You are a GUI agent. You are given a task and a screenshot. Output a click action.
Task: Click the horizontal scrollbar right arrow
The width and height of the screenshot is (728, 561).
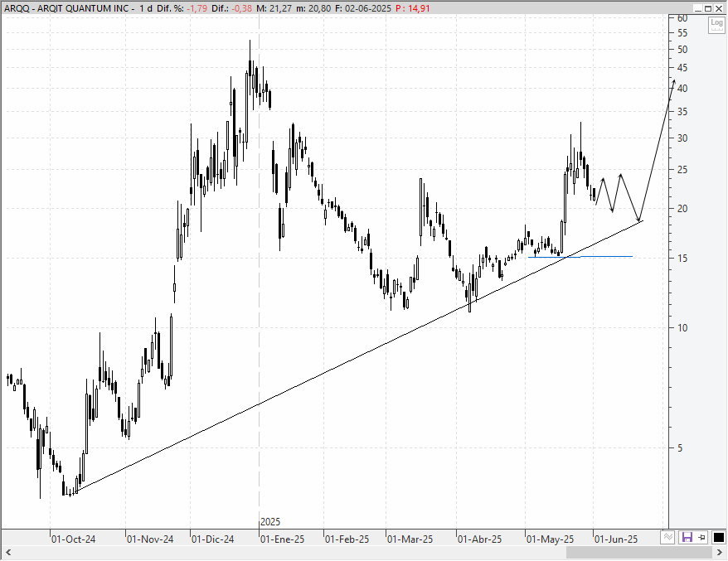[720, 552]
